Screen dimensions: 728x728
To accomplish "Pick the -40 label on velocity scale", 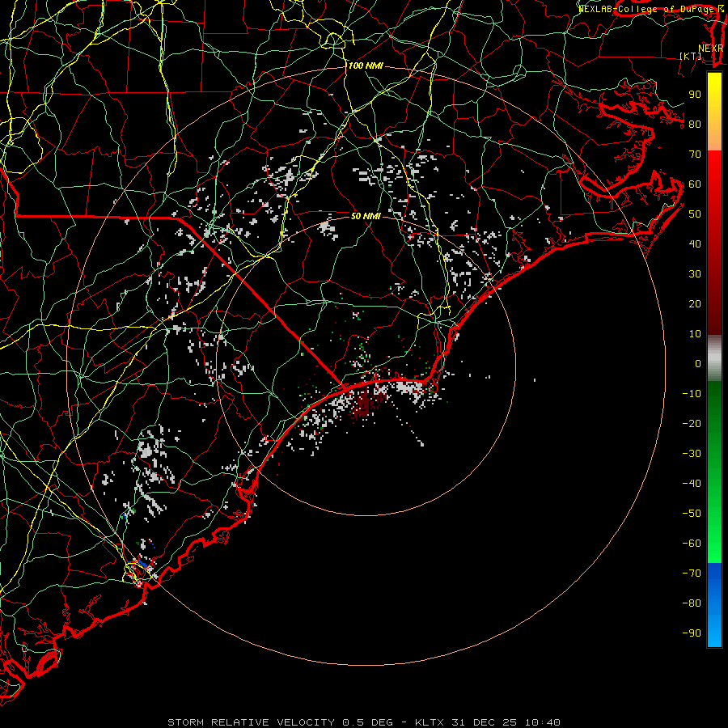I will point(692,484).
